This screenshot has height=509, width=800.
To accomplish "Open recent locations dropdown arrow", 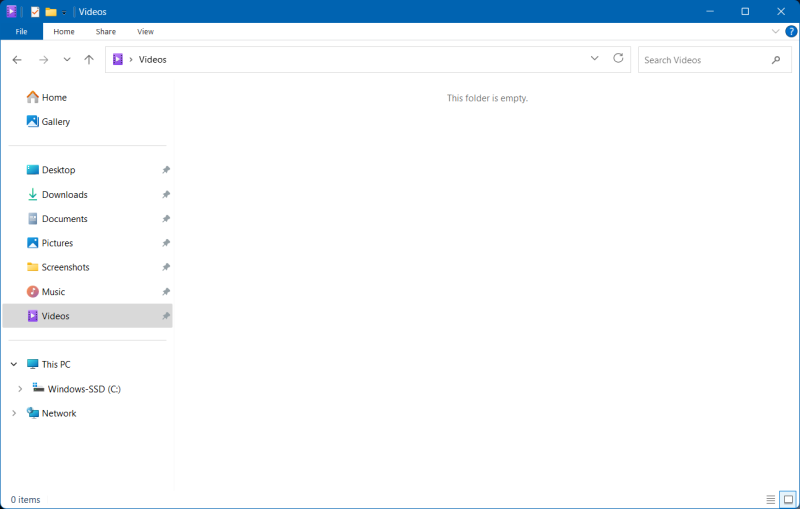I will (x=67, y=60).
